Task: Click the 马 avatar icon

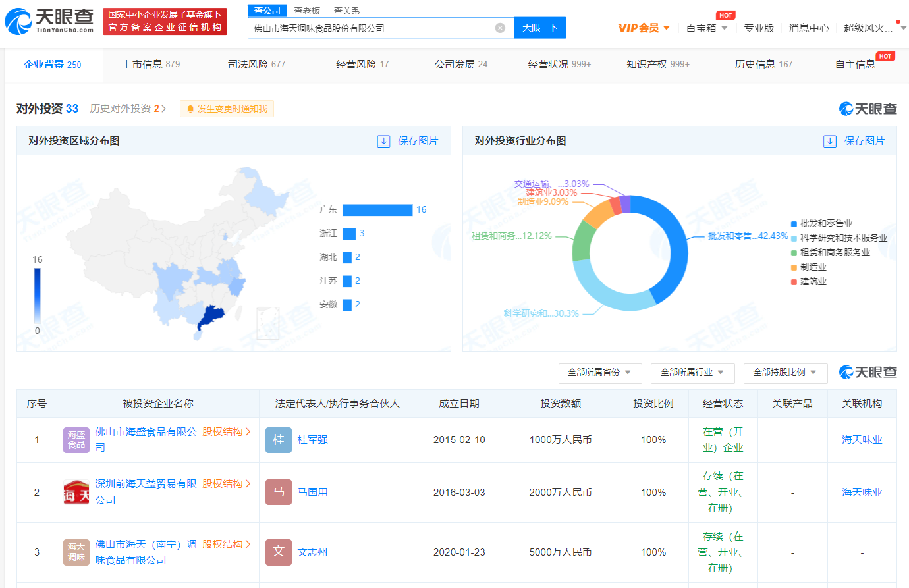Action: click(x=279, y=493)
